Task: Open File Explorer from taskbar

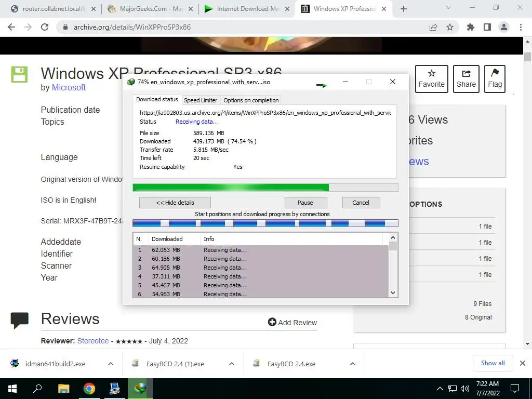Action: click(63, 389)
